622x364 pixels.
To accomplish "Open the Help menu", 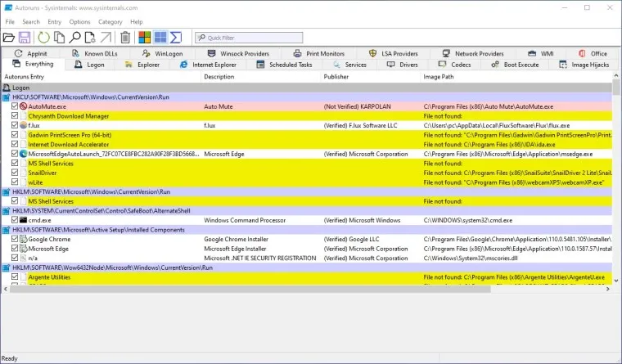I will [x=137, y=22].
